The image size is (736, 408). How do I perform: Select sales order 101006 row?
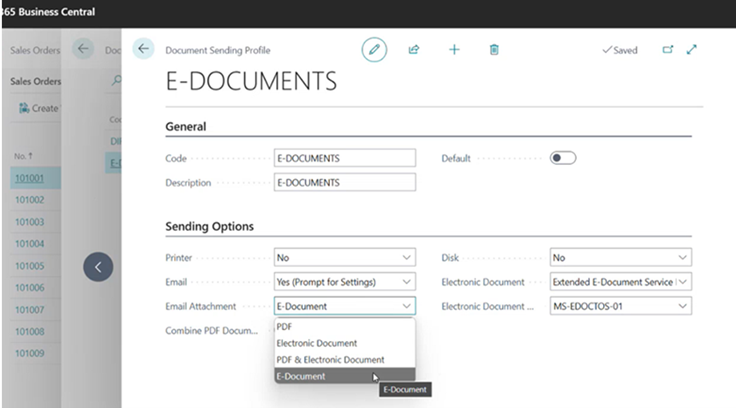pyautogui.click(x=35, y=287)
